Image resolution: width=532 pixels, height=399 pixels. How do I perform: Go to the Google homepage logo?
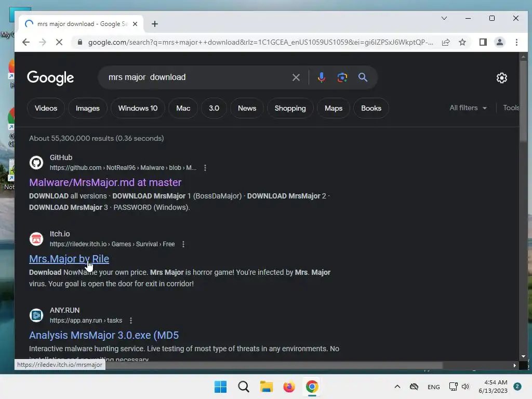click(x=50, y=78)
